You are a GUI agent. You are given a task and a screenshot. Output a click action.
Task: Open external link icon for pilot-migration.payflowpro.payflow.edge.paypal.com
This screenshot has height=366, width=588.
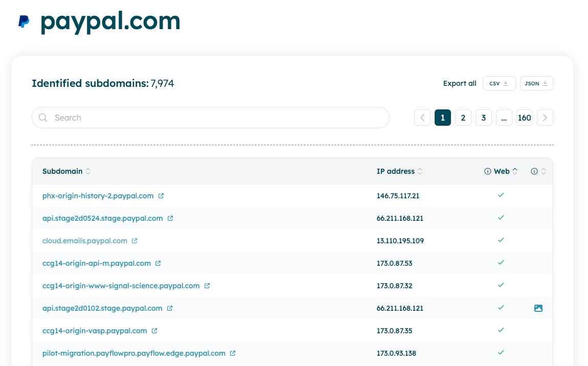(x=233, y=353)
